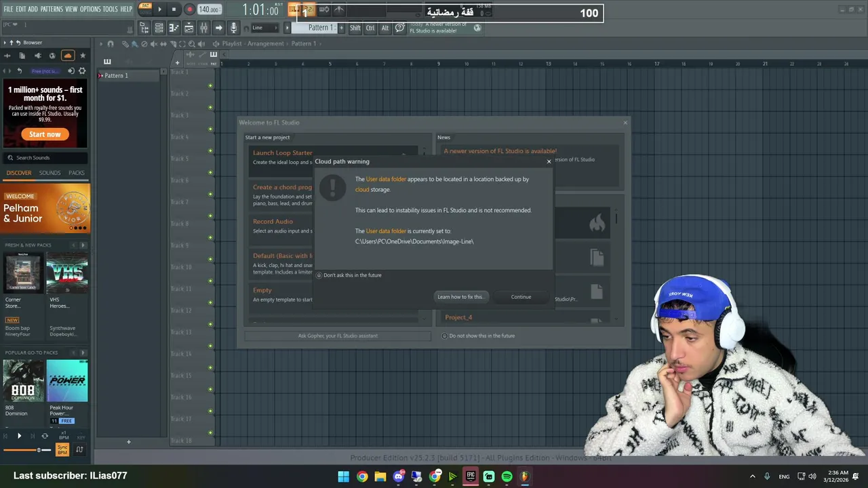The width and height of the screenshot is (868, 488).
Task: Click the Stop transport button
Action: coord(174,9)
